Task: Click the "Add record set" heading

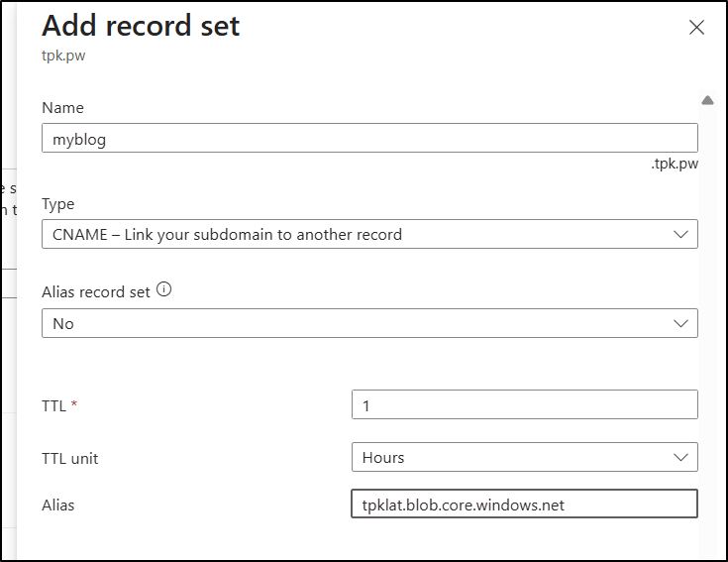Action: 141,26
